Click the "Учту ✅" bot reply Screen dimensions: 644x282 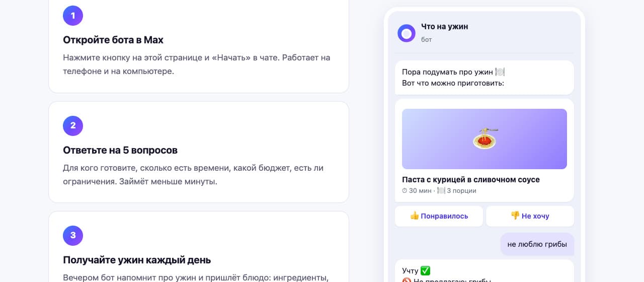click(416, 271)
